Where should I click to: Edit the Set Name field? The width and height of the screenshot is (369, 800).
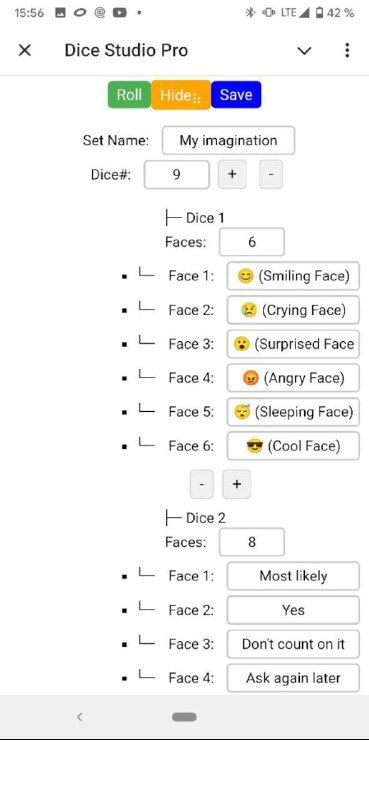(x=228, y=140)
